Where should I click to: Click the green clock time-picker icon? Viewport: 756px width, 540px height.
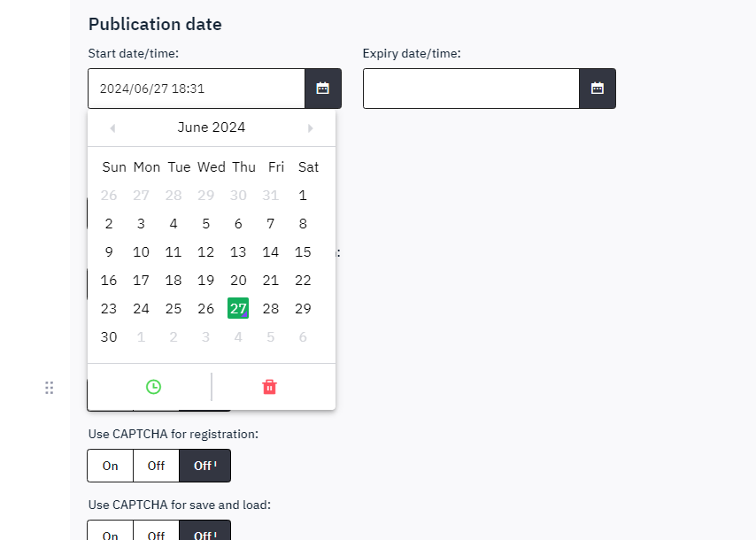pyautogui.click(x=153, y=387)
